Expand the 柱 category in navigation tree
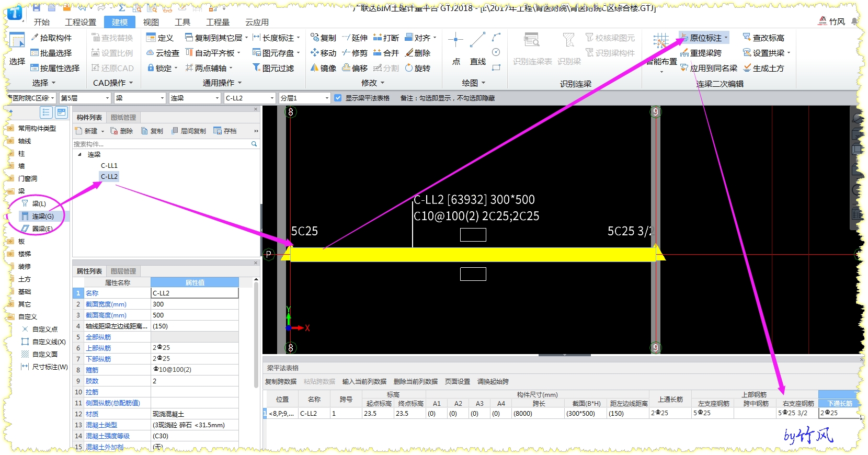 [x=10, y=154]
